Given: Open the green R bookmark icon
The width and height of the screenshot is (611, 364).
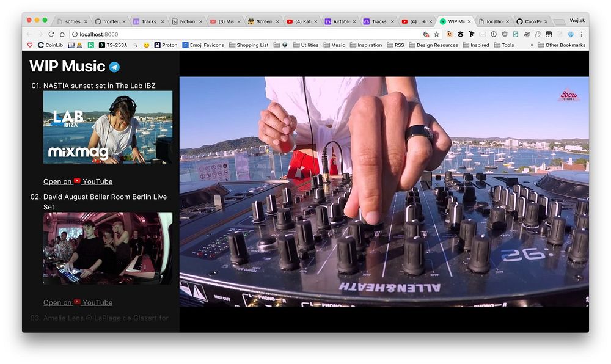Looking at the screenshot, I should (x=90, y=45).
